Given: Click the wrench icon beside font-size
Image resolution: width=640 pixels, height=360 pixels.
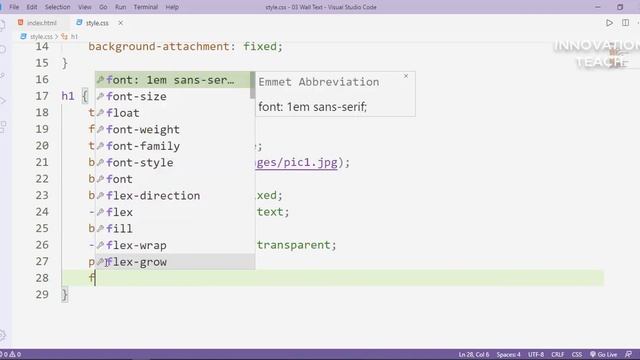Looking at the screenshot, I should pyautogui.click(x=100, y=96).
